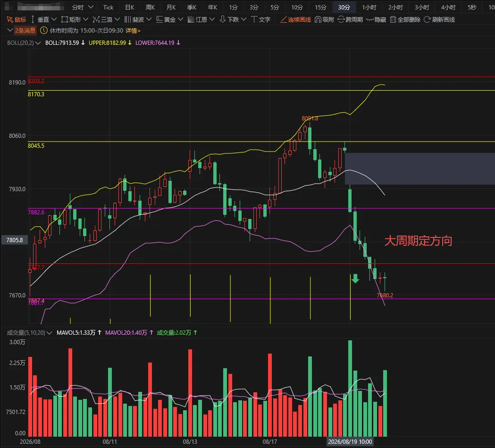Click the gray shaded rectangle drawing
Image resolution: width=495 pixels, height=448 pixels.
(x=420, y=169)
